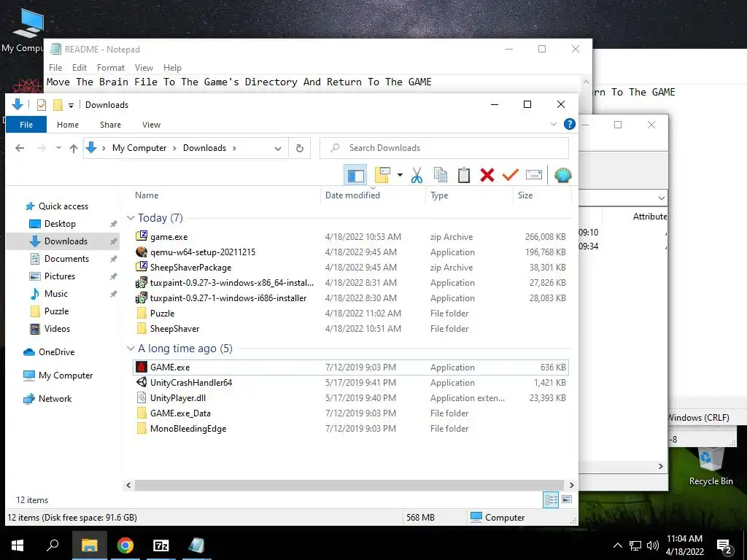Open Explorer View ribbon tab
The image size is (747, 560).
(x=151, y=125)
